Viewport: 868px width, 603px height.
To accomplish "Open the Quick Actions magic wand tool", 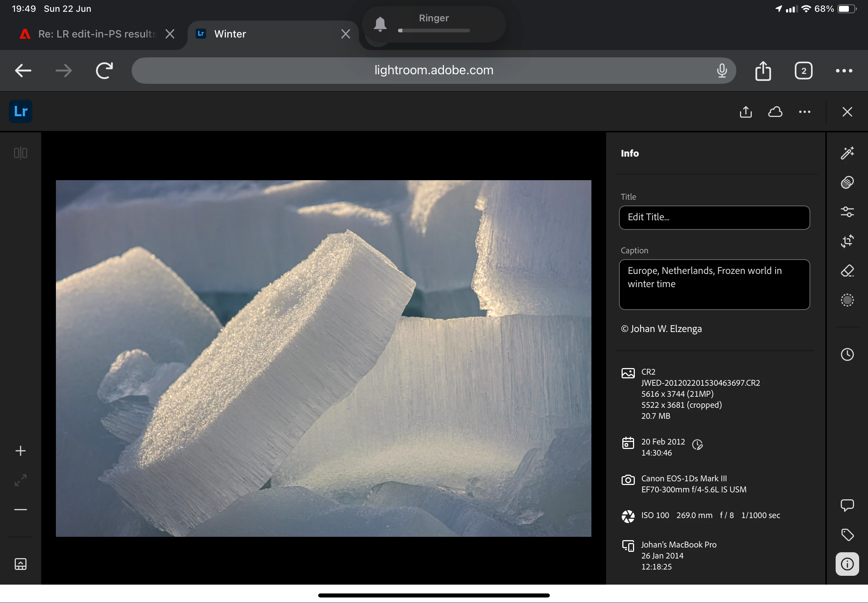I will [847, 153].
